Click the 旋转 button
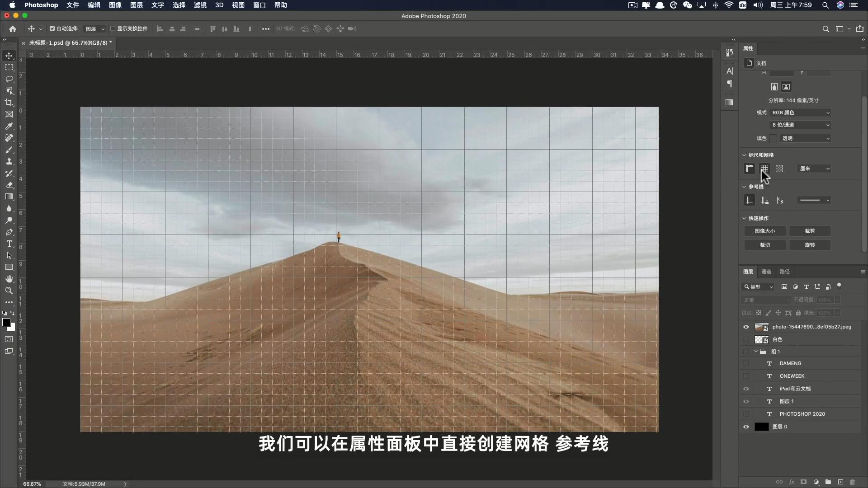Screen dimensions: 868x488 (x=810, y=245)
